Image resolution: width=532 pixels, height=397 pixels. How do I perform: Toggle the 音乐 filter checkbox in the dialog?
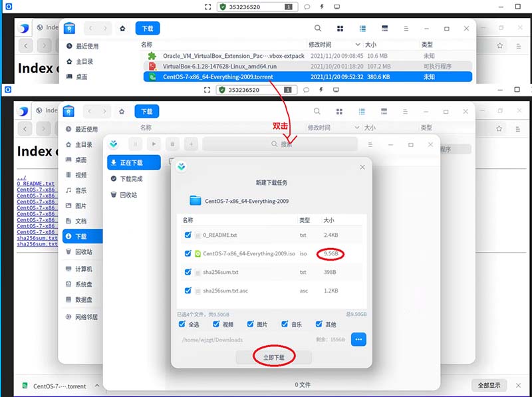[285, 324]
